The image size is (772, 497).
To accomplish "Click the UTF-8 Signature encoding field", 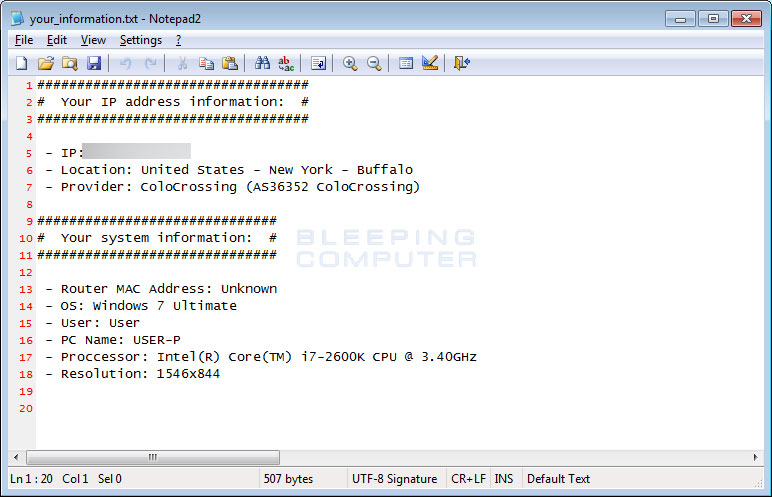I will point(394,479).
